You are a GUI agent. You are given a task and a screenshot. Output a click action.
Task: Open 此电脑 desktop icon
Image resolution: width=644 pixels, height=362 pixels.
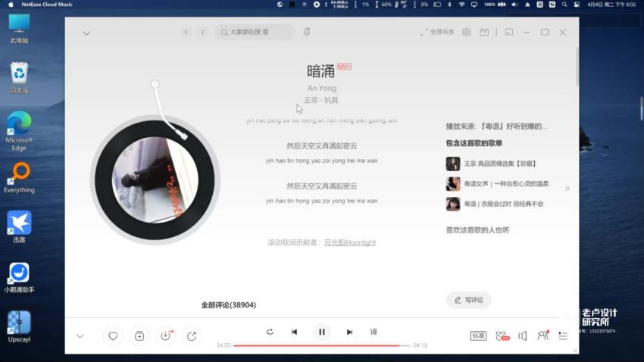tap(19, 29)
